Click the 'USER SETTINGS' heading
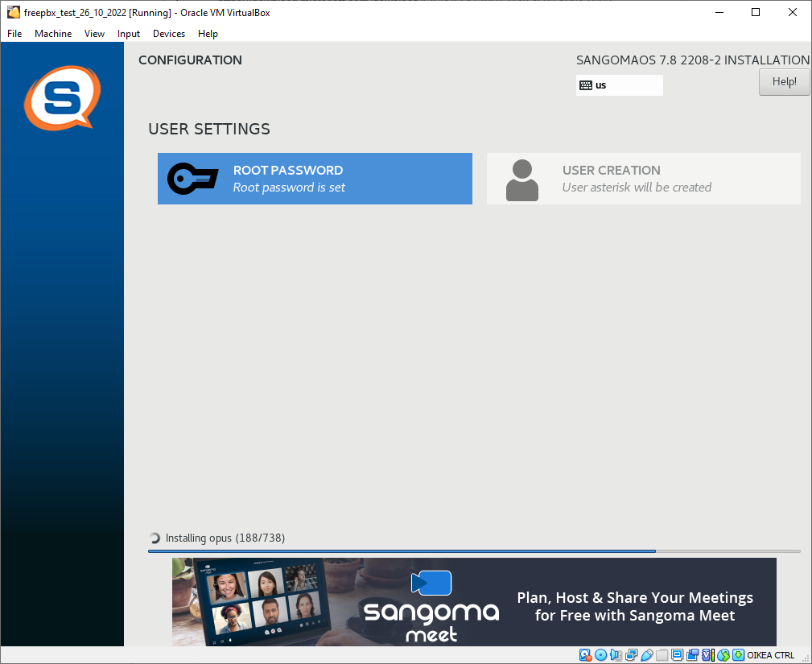Image resolution: width=812 pixels, height=664 pixels. pos(209,129)
